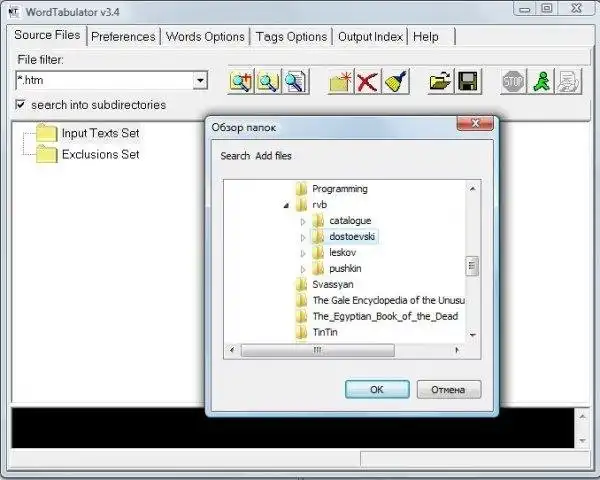The width and height of the screenshot is (600, 480).
Task: Minimize the WordTabulator window
Action: coord(525,9)
